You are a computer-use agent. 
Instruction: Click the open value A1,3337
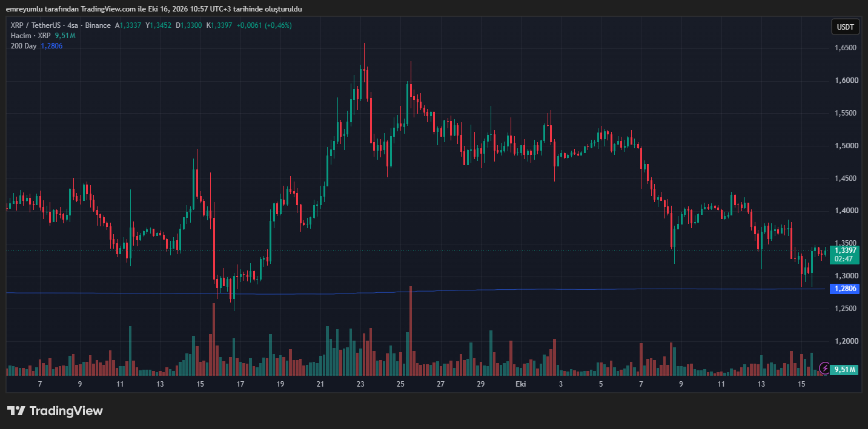click(129, 25)
